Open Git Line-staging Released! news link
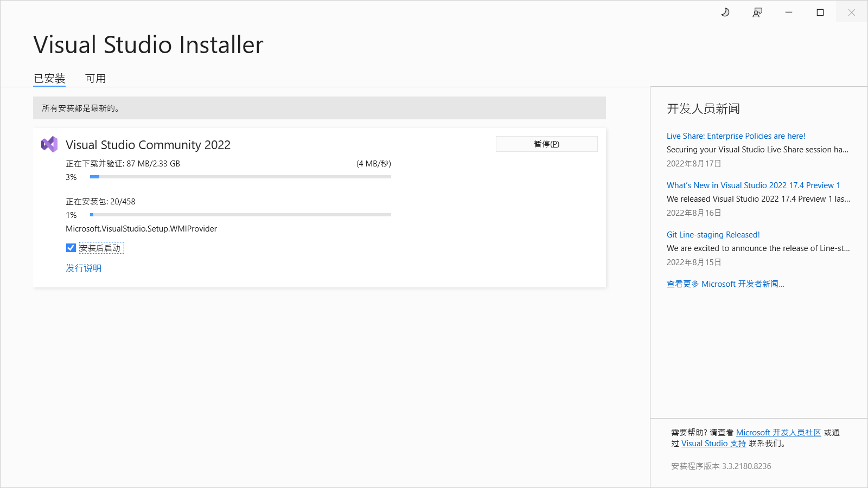Screen dimensions: 868x488 click(713, 235)
